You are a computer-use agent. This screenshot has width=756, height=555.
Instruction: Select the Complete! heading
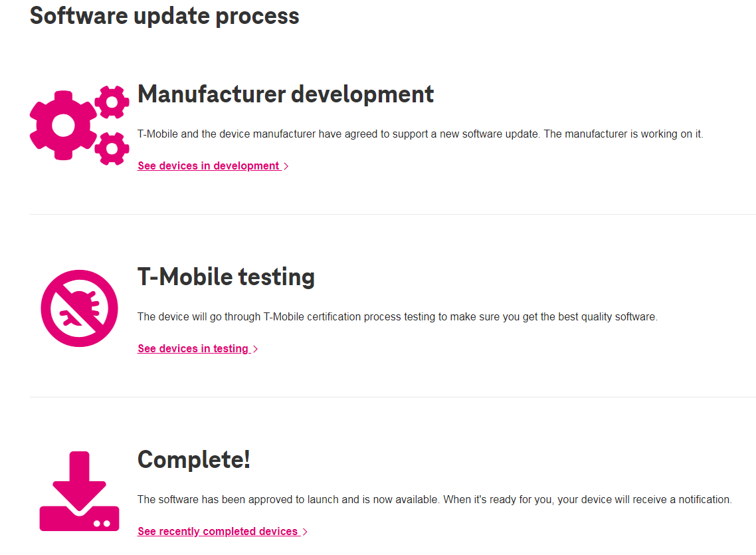tap(194, 459)
